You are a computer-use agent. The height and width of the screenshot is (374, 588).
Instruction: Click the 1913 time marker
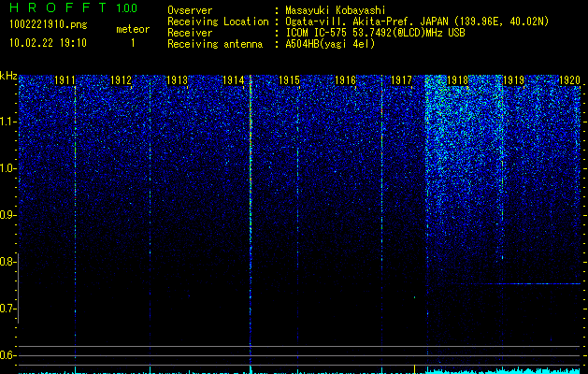point(177,80)
